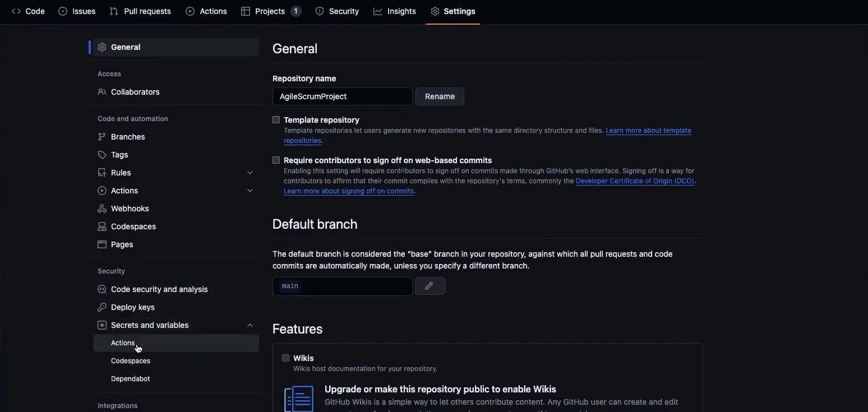Click the Pages browser icon
Viewport: 868px width, 412px height.
(102, 244)
